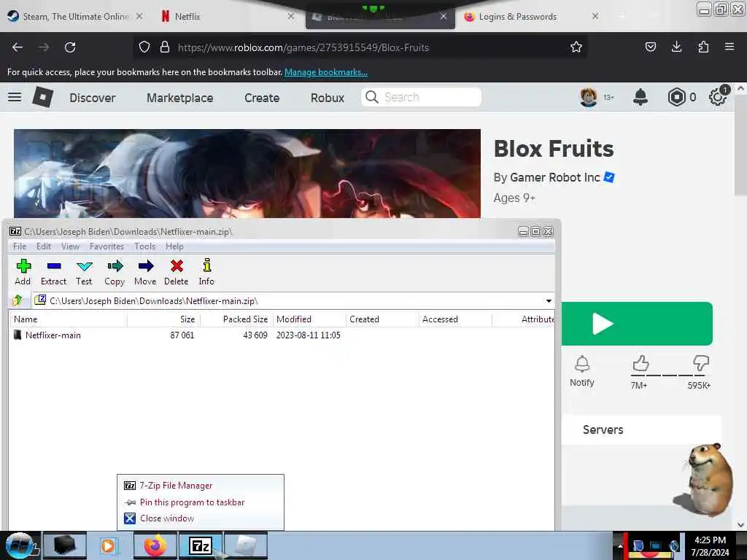Click Pin this program to taskbar

(201, 502)
